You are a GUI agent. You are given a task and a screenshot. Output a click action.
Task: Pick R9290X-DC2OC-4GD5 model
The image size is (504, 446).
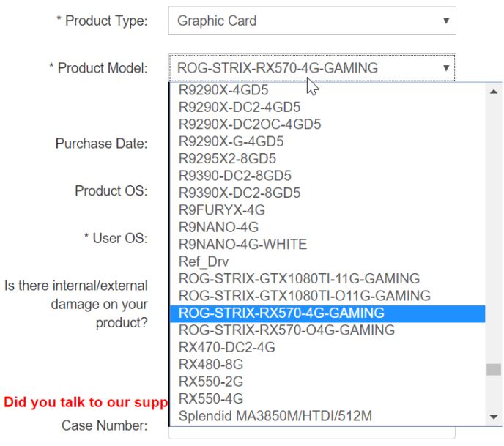tap(249, 124)
